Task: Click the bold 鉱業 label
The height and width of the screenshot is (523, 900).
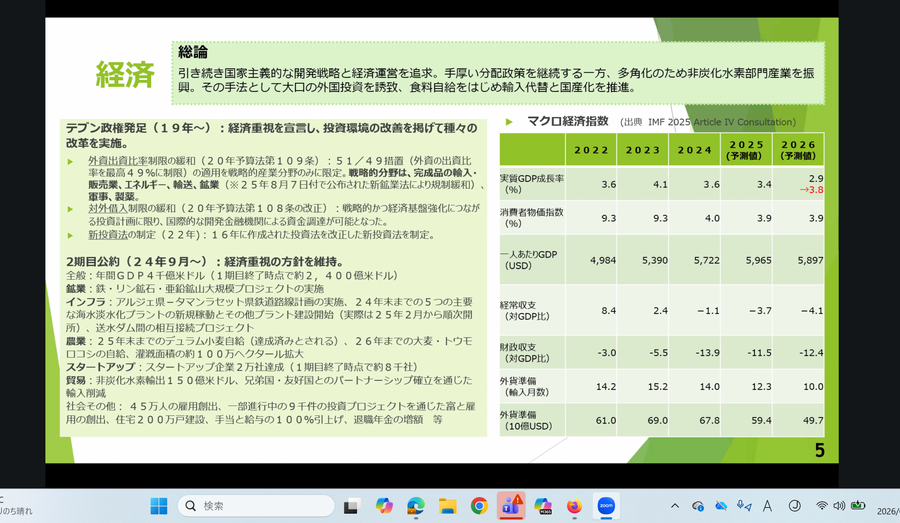Action: tap(76, 288)
